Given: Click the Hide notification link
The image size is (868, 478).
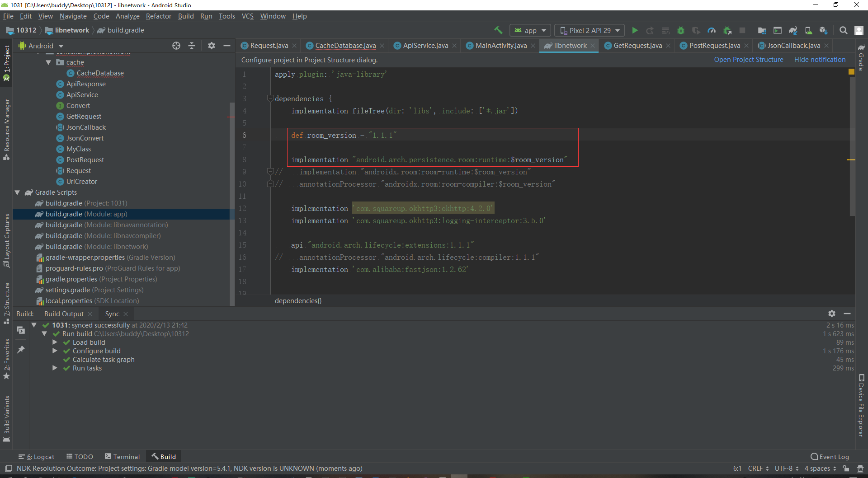Looking at the screenshot, I should coord(820,60).
